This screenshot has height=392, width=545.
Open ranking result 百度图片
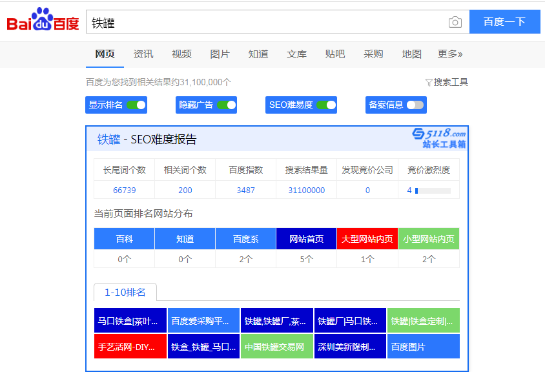(x=424, y=346)
